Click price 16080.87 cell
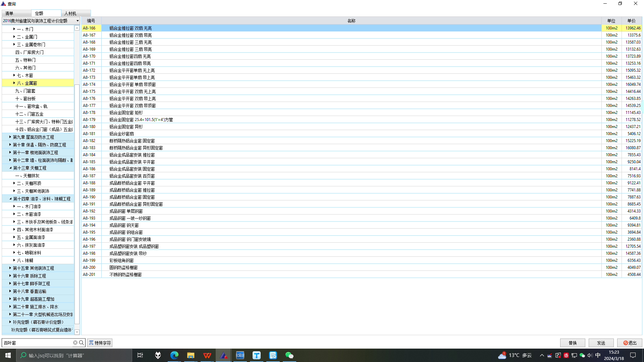This screenshot has height=362, width=644. [x=632, y=148]
